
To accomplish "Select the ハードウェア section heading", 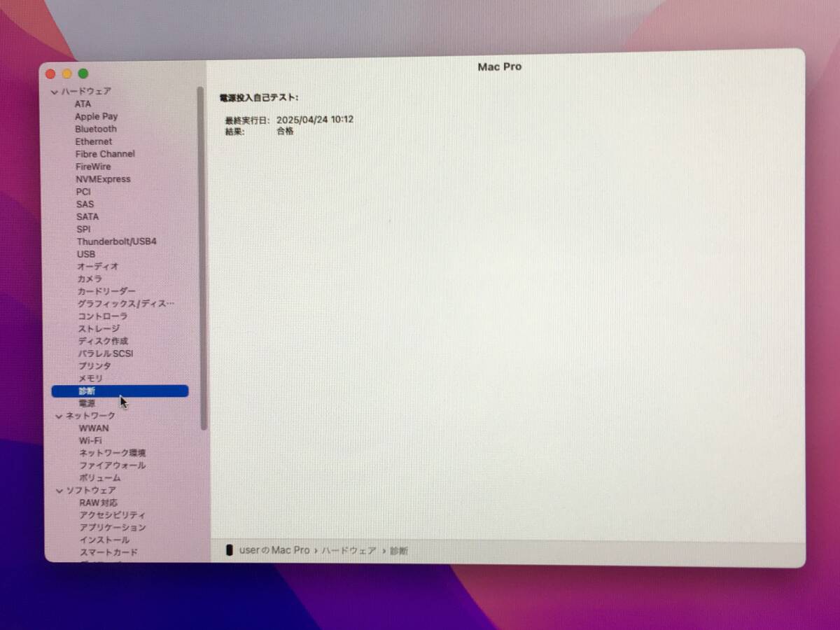I will tap(85, 92).
